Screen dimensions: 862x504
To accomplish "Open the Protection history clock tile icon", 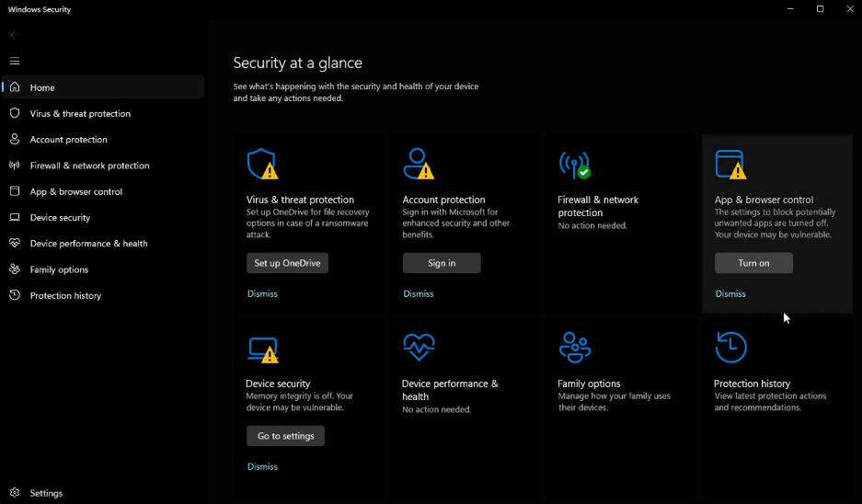I will tap(731, 347).
